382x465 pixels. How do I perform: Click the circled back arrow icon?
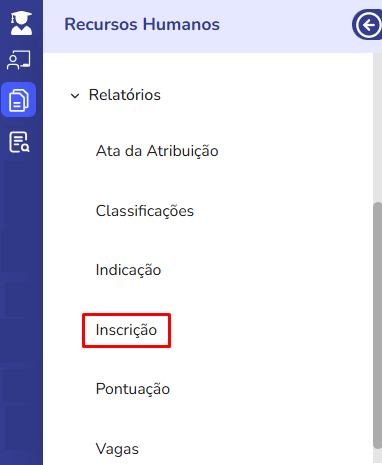(x=368, y=25)
